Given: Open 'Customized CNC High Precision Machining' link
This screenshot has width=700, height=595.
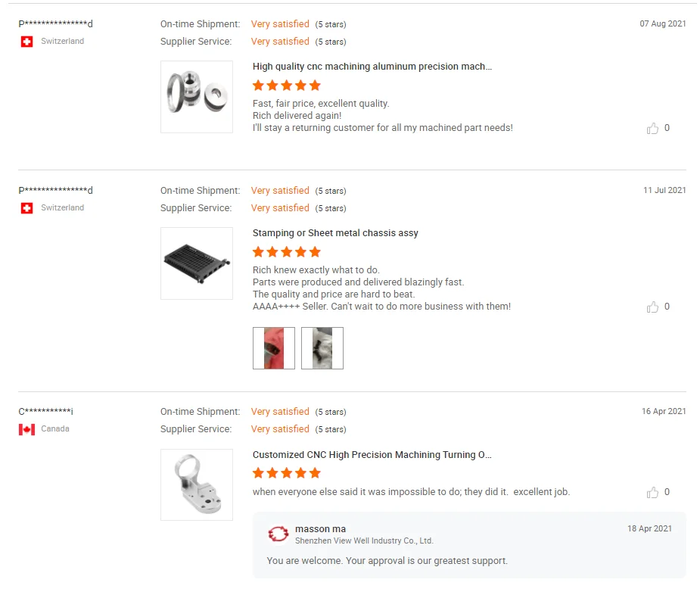Looking at the screenshot, I should [372, 455].
